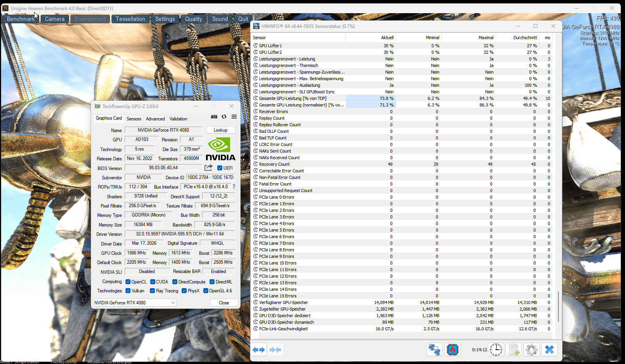
Task: Toggle the OpenGL 4.6 checkbox
Action: (x=206, y=291)
